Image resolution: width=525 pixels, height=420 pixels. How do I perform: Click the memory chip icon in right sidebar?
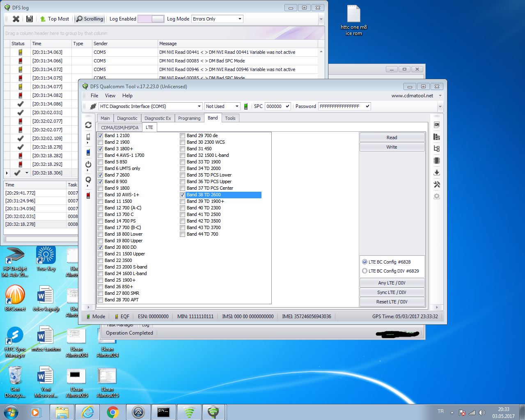(x=437, y=161)
